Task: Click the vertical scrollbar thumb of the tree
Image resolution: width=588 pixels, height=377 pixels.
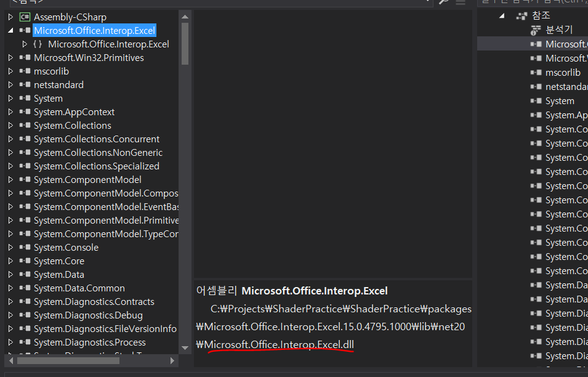Action: click(x=185, y=44)
